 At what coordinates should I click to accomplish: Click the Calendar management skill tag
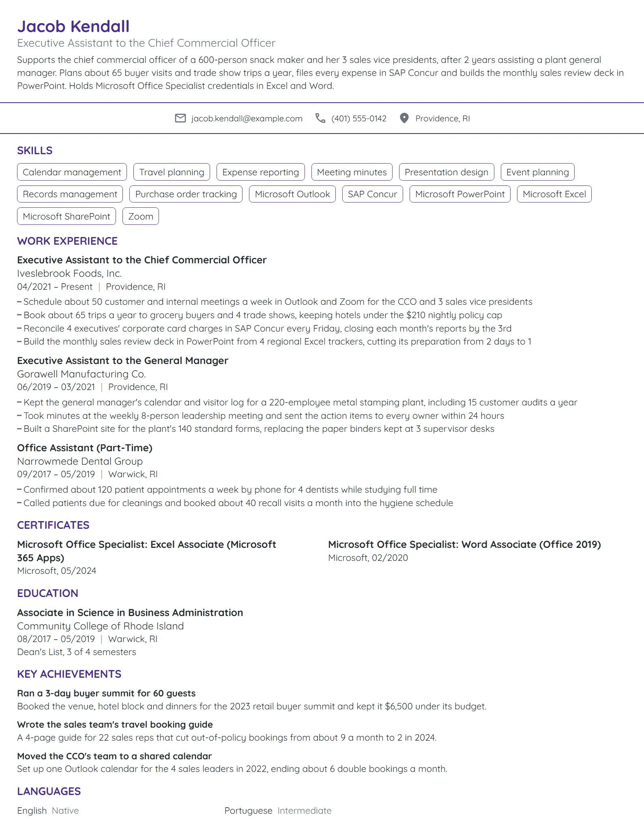point(72,172)
